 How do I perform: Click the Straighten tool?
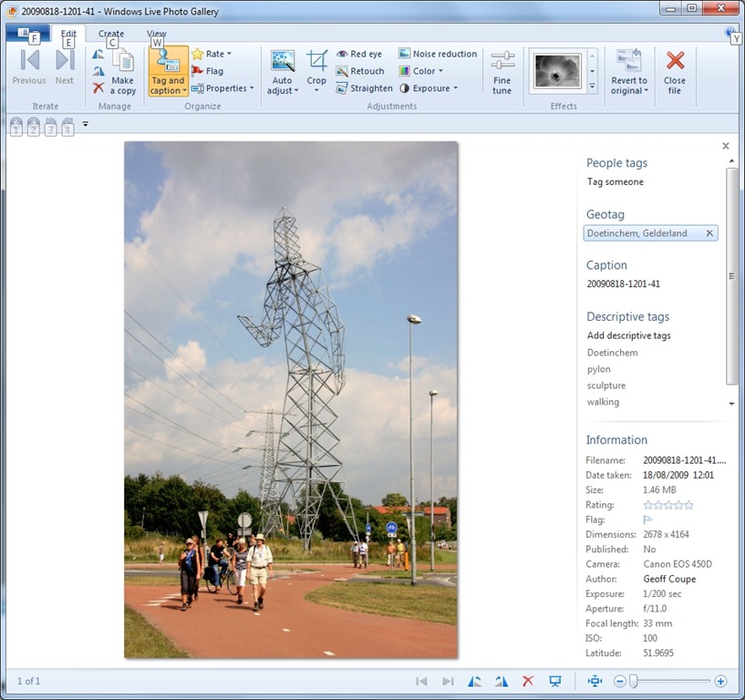click(365, 88)
